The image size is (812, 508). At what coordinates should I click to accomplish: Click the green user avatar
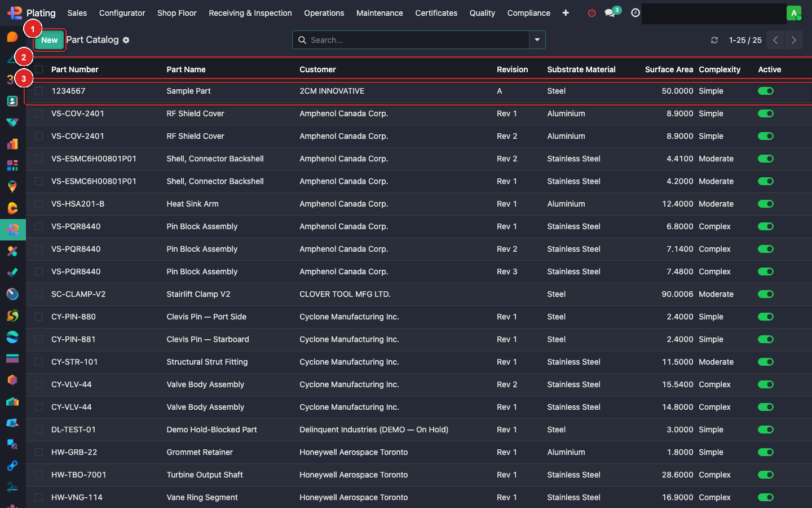click(x=795, y=12)
